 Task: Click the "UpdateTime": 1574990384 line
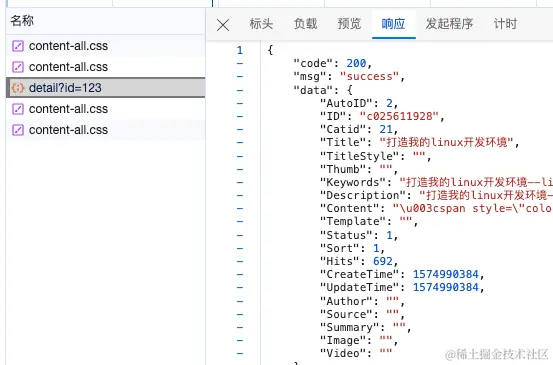[x=402, y=287]
